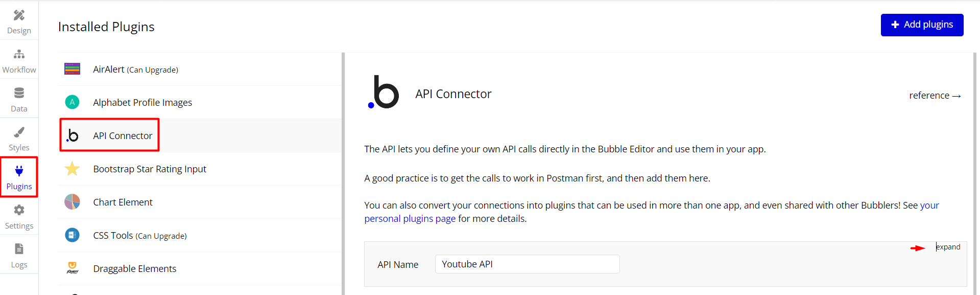This screenshot has height=295, width=980.
Task: Select the Plugins plug icon
Action: tap(19, 171)
